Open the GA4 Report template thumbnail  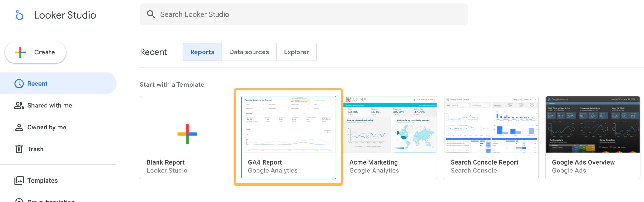pyautogui.click(x=289, y=125)
